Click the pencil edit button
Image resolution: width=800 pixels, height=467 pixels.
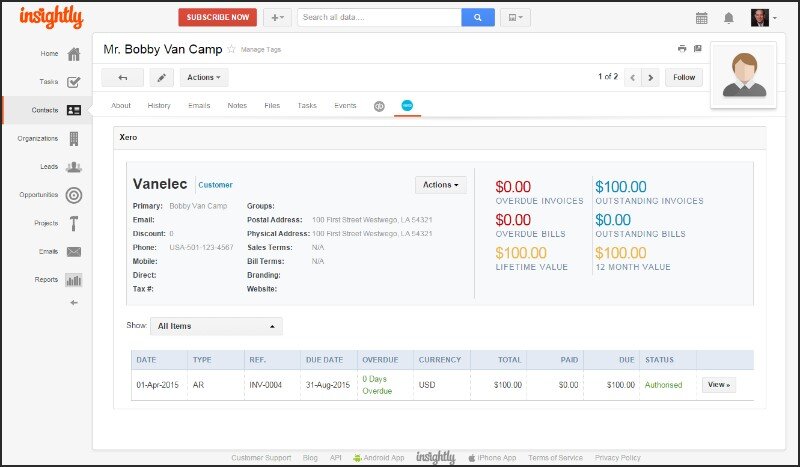coord(161,77)
